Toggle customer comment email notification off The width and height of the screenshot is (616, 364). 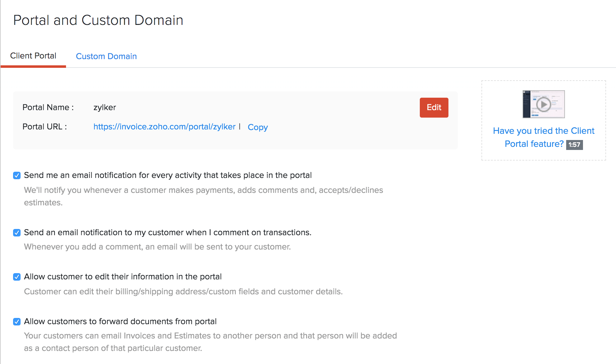tap(17, 232)
